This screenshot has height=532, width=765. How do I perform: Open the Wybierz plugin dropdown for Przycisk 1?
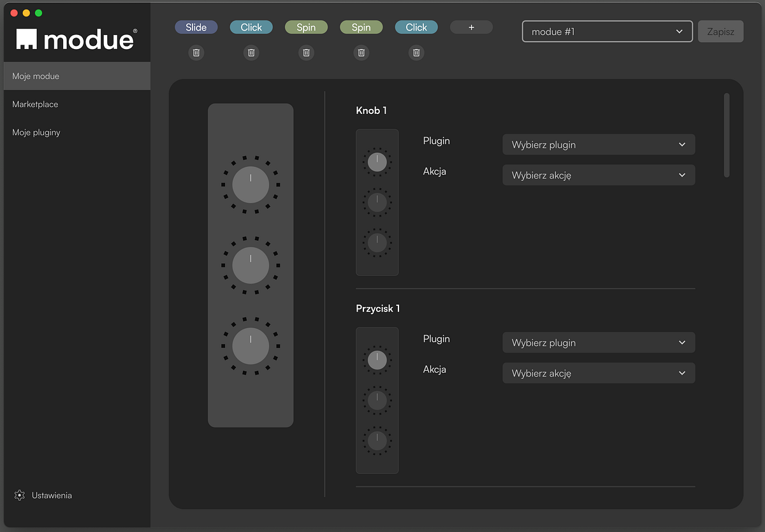598,342
